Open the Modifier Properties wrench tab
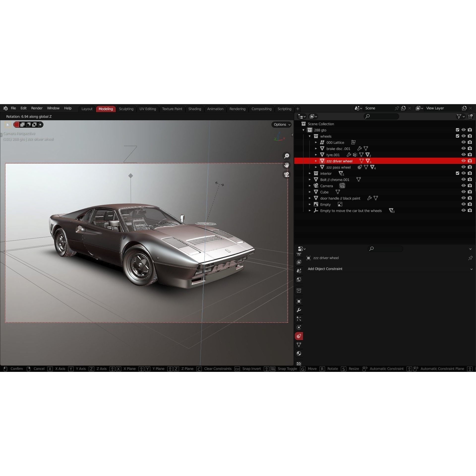The image size is (476, 476). point(299,310)
